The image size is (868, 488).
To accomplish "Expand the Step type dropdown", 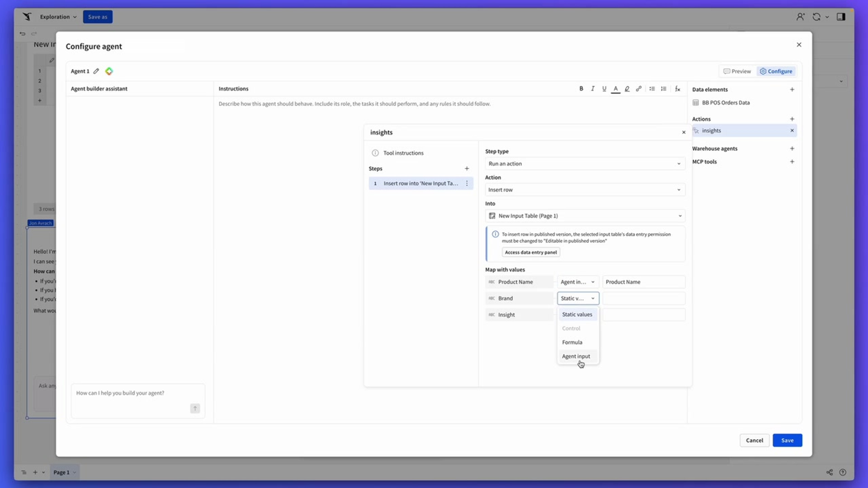I will (585, 163).
